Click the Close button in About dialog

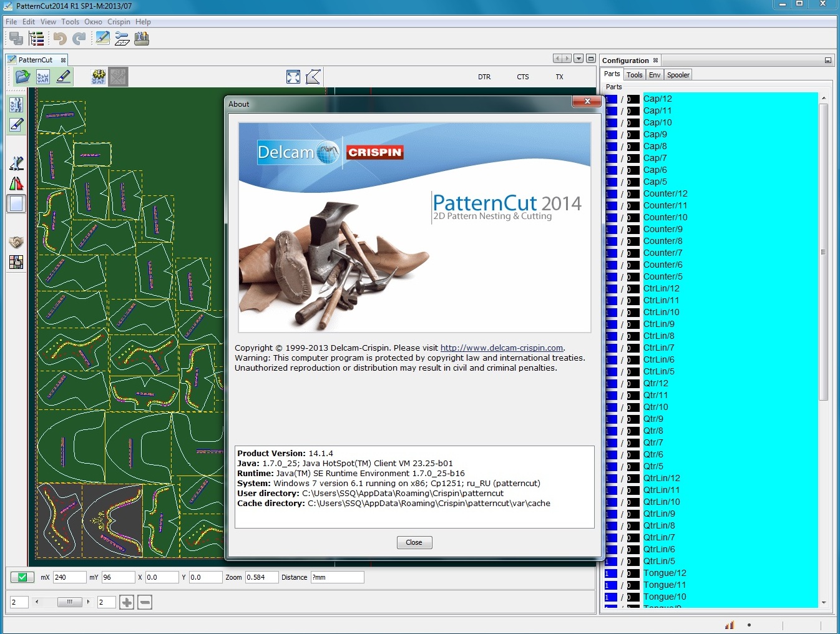click(414, 542)
